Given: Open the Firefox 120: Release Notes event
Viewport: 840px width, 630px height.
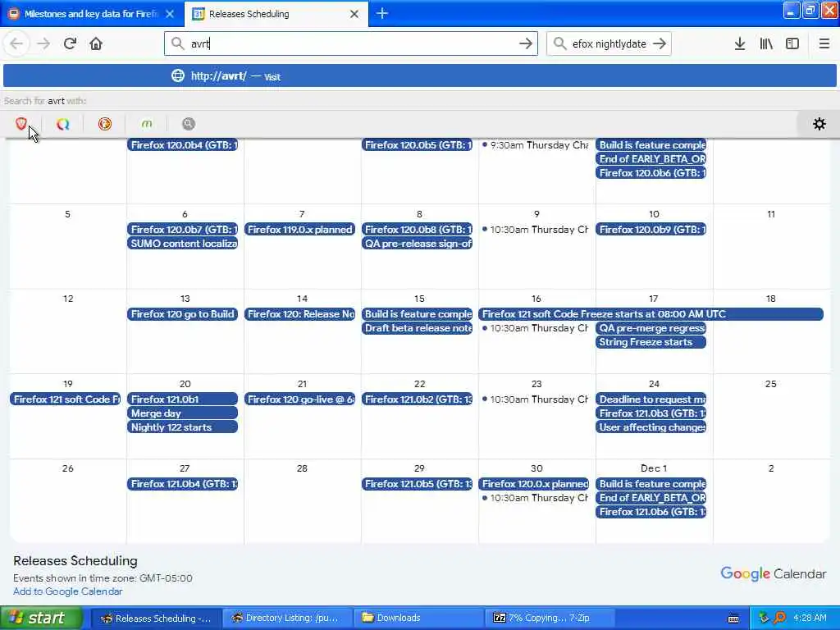Looking at the screenshot, I should [x=300, y=314].
